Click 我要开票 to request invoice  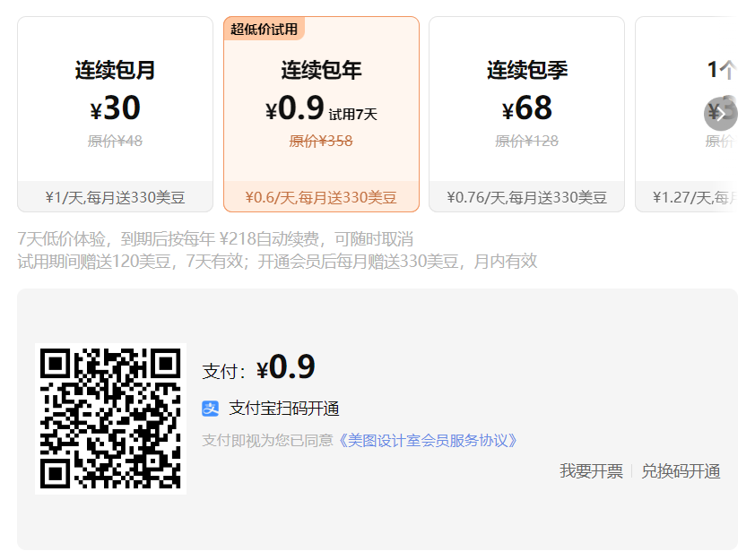[x=591, y=471]
